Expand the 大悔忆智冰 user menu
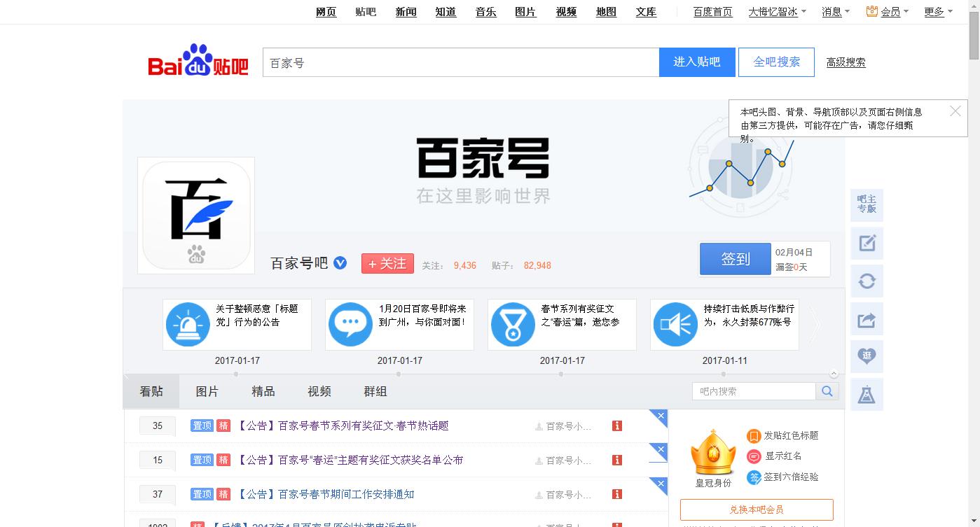Screen dimensions: 980x527 tap(777, 12)
